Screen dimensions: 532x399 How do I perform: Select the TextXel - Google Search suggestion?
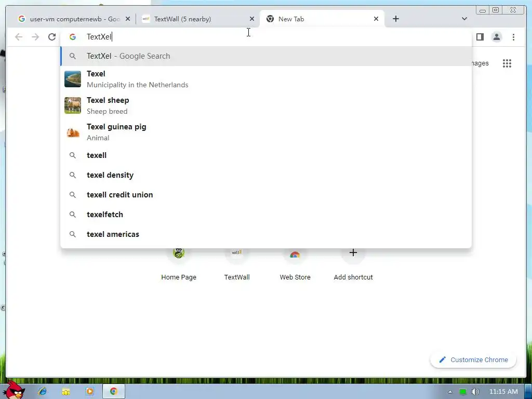pos(266,56)
